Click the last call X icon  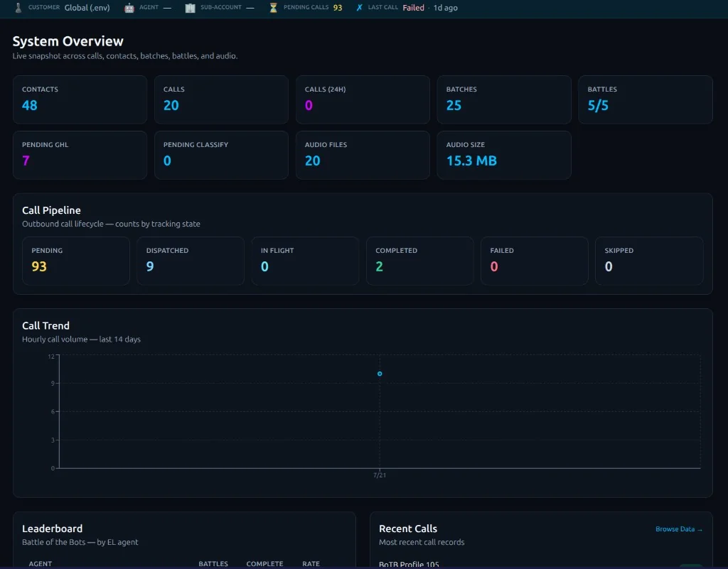[x=359, y=8]
